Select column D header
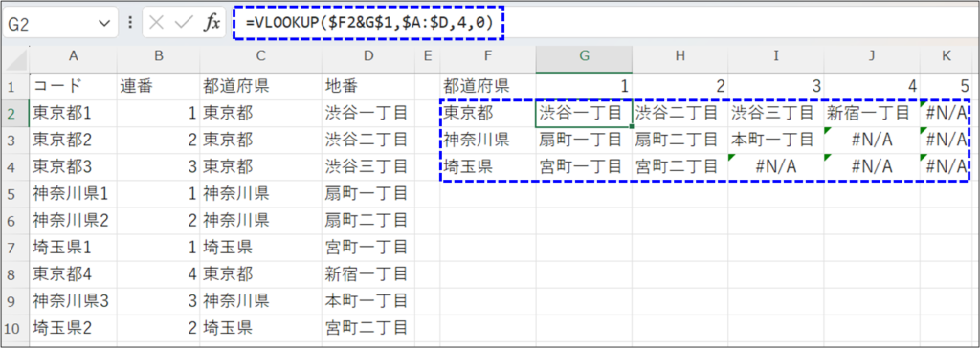 tap(368, 56)
